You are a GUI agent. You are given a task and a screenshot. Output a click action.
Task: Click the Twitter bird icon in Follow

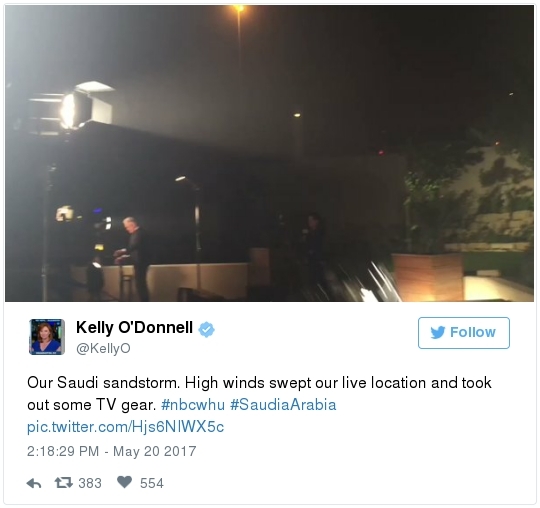click(x=438, y=332)
